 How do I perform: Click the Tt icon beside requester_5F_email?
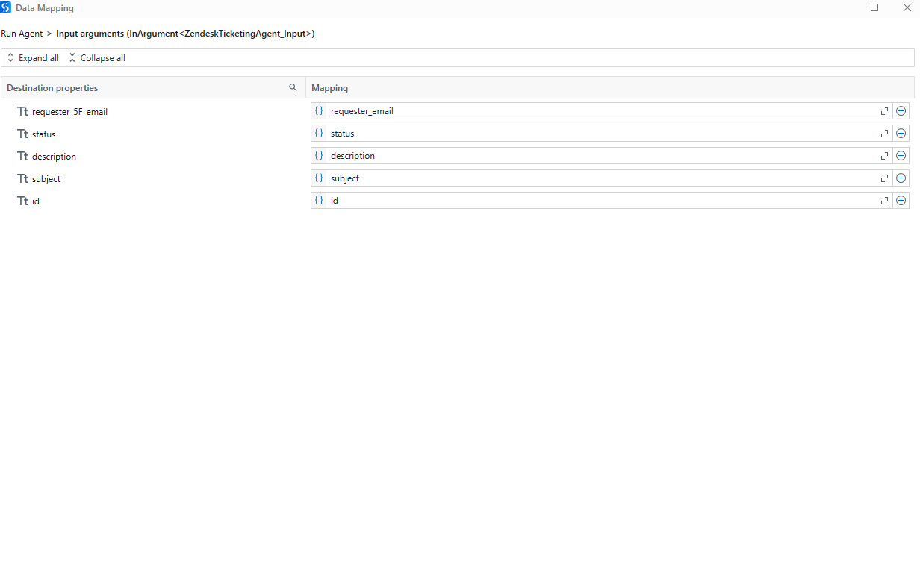(x=22, y=112)
